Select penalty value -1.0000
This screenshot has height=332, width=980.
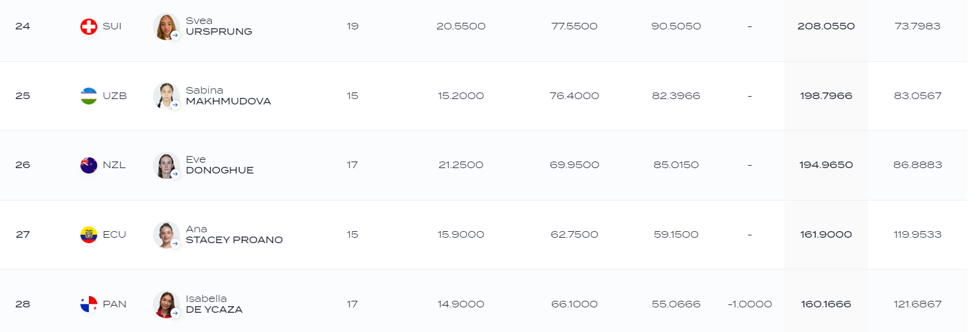(750, 304)
